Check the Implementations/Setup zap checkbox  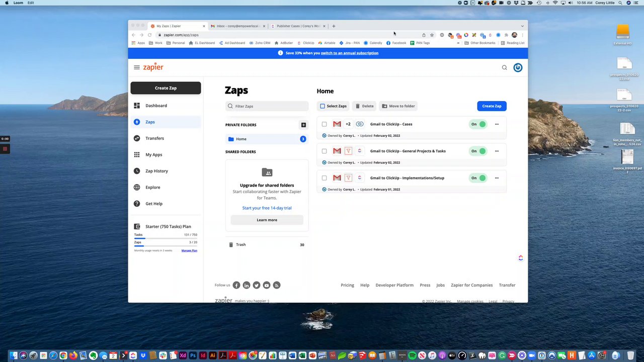[324, 178]
